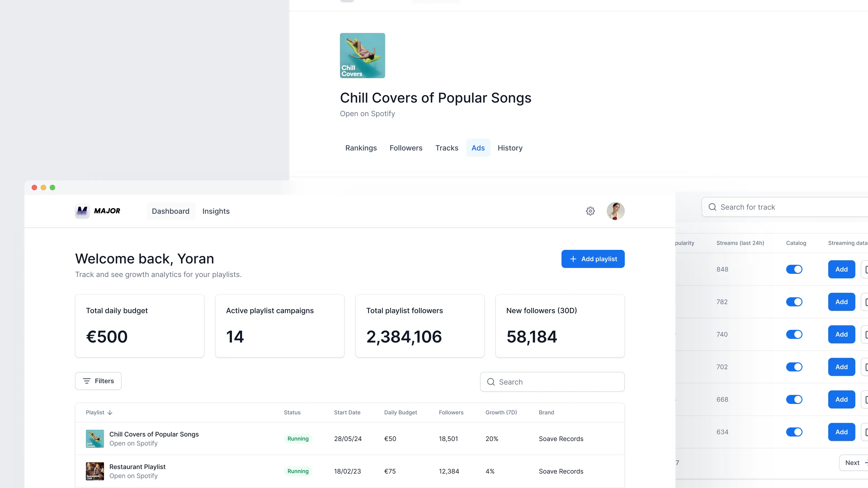Open the user profile avatar
The image size is (868, 488).
tap(616, 211)
